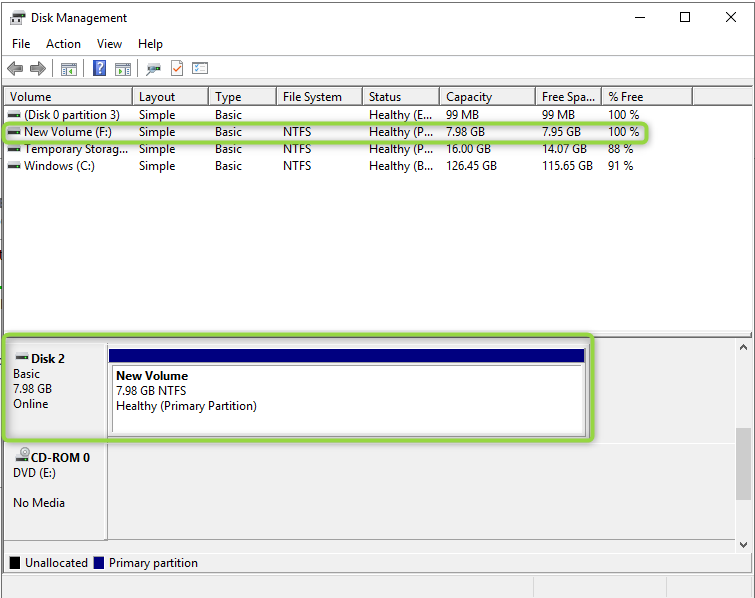Toggle the Show/Hide Console Tree icon

point(68,69)
